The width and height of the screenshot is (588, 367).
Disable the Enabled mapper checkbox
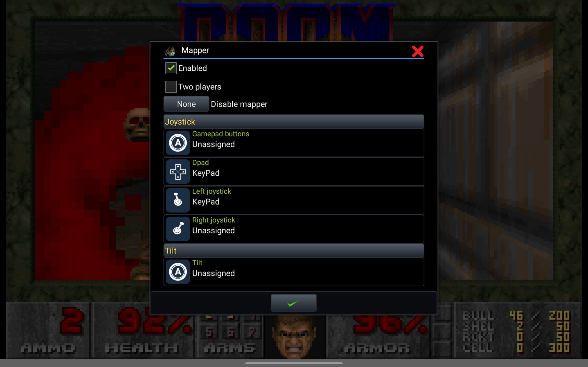(x=171, y=68)
